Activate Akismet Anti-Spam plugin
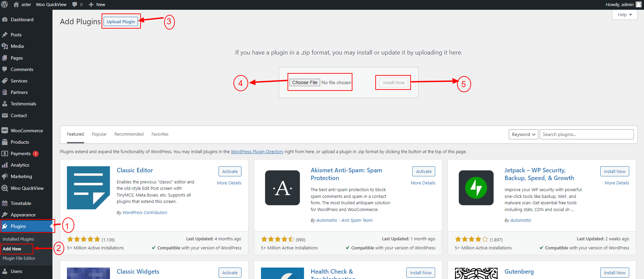The height and width of the screenshot is (279, 644). [x=424, y=171]
